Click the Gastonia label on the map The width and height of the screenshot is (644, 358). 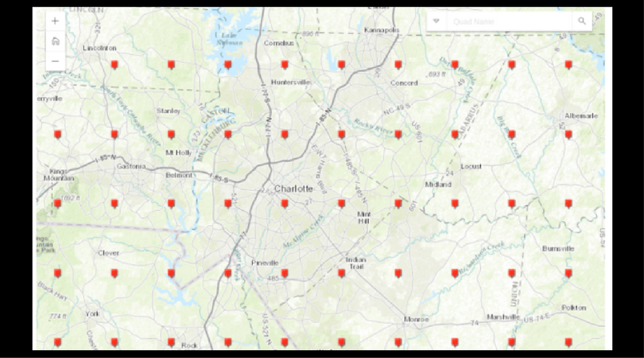[x=131, y=166]
